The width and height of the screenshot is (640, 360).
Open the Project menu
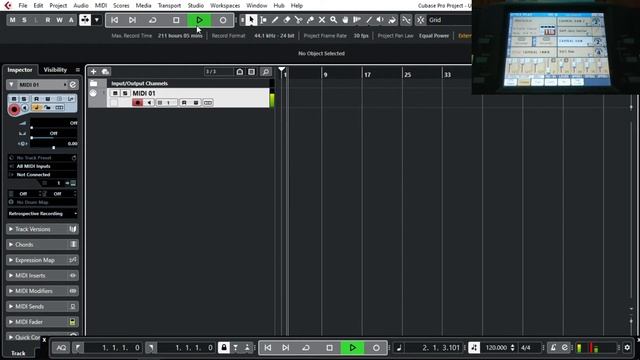click(58, 6)
